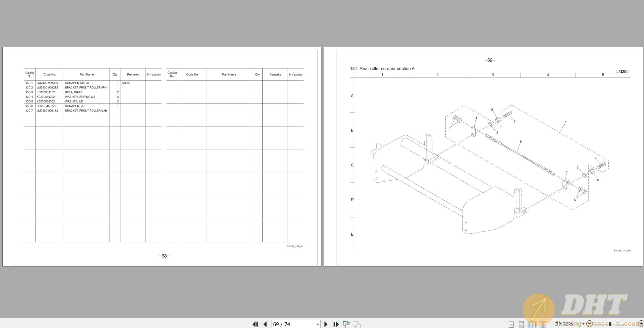
Task: Click the zoom in plus button
Action: (x=641, y=324)
